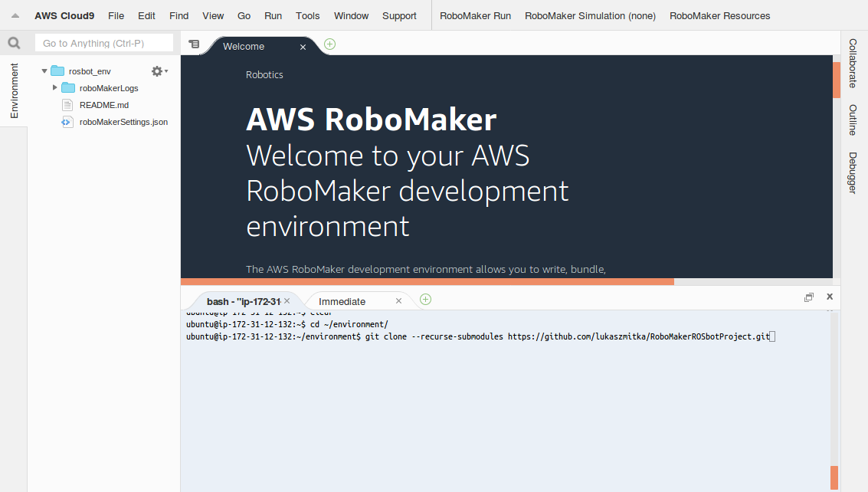868x492 pixels.
Task: Close the Welcome tab
Action: click(303, 47)
